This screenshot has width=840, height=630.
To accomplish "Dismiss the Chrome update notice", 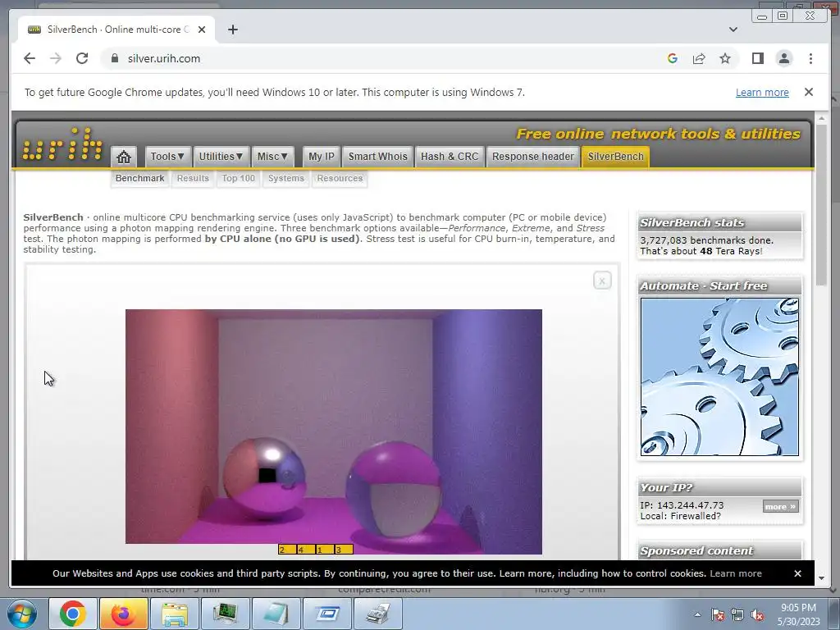I will [x=809, y=92].
